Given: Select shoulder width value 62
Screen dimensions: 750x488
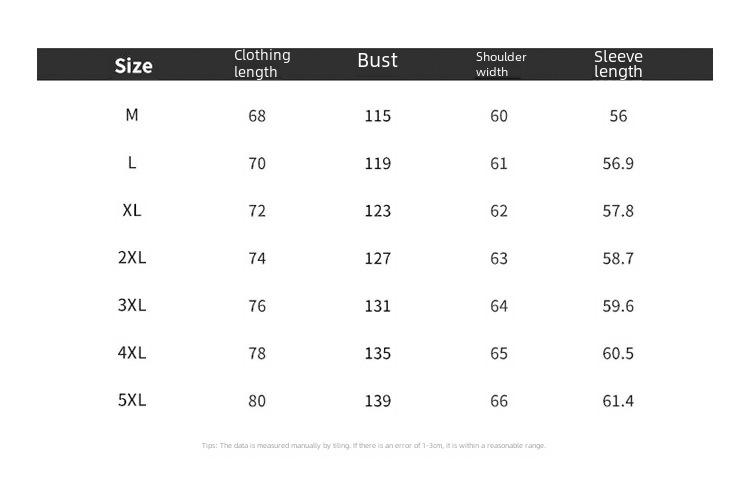Looking at the screenshot, I should [499, 211].
